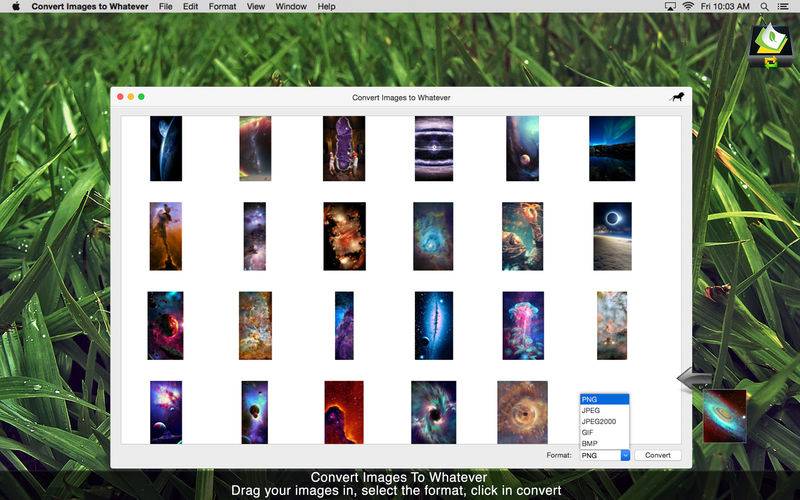Open the Help menu
The height and width of the screenshot is (500, 800).
point(327,7)
